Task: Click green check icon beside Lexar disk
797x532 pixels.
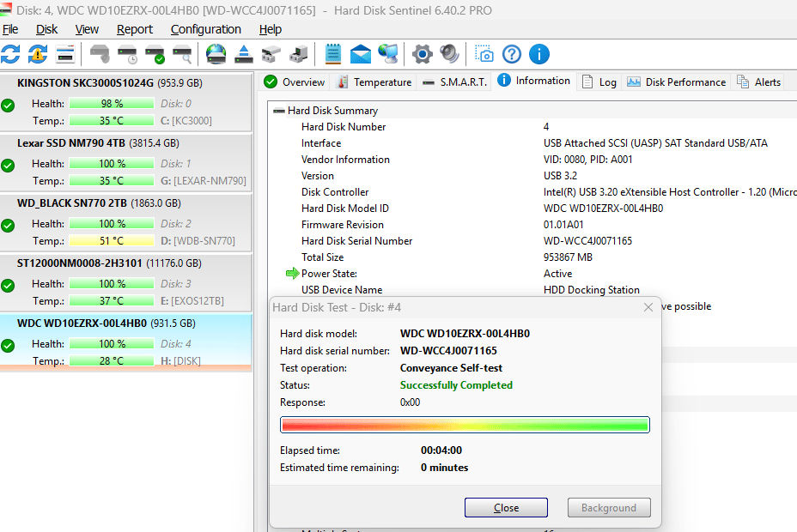Action: tap(8, 166)
